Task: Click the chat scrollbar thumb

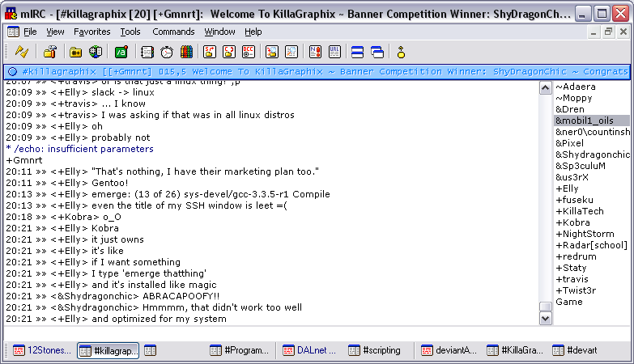Action: (546, 307)
